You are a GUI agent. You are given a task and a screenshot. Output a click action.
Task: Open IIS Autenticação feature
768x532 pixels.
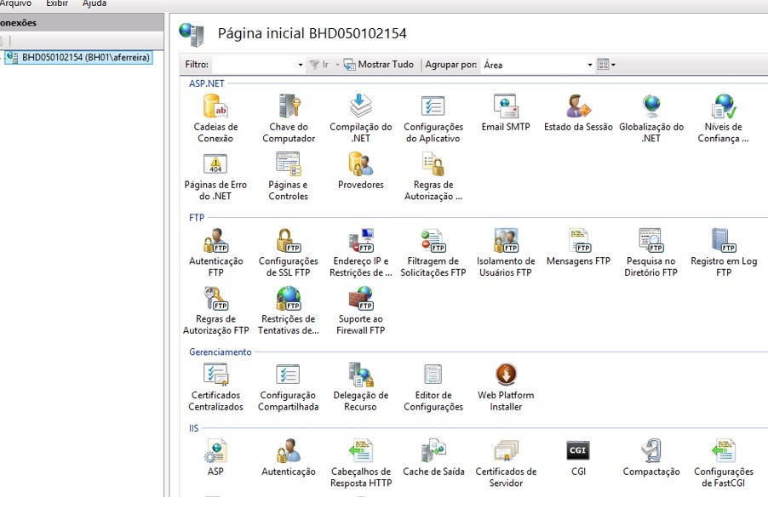[289, 458]
